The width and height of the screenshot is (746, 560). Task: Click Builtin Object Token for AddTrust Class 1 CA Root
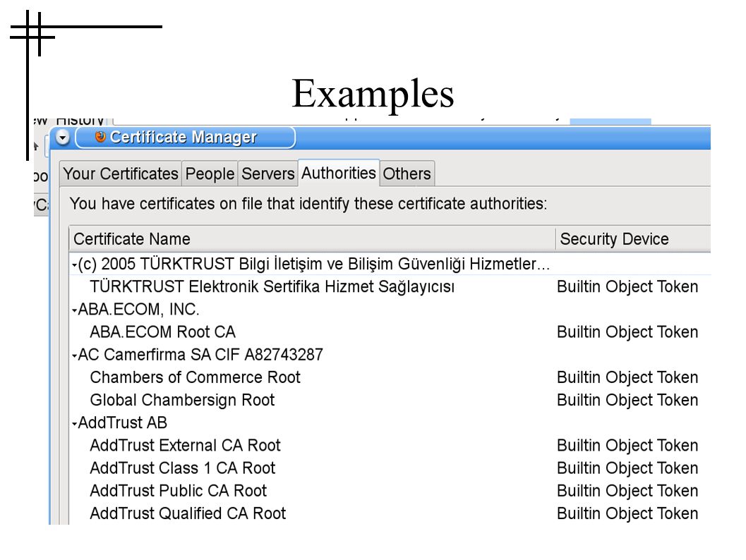(x=627, y=468)
